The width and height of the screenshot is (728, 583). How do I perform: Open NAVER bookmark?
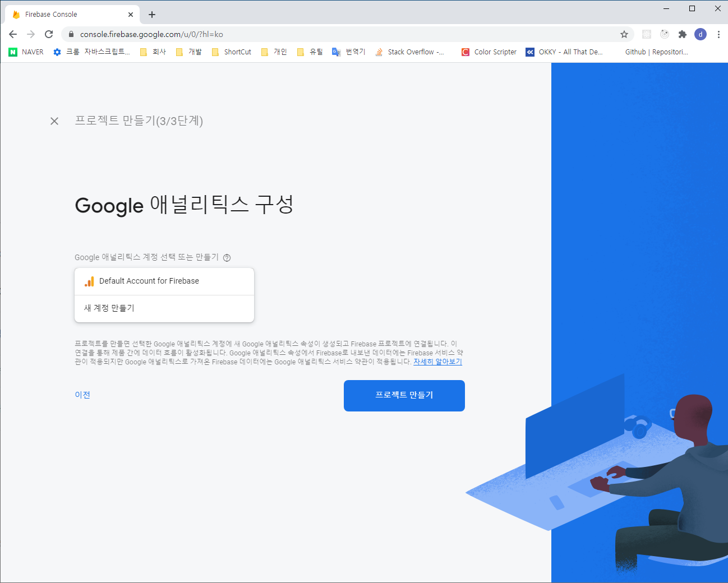26,52
